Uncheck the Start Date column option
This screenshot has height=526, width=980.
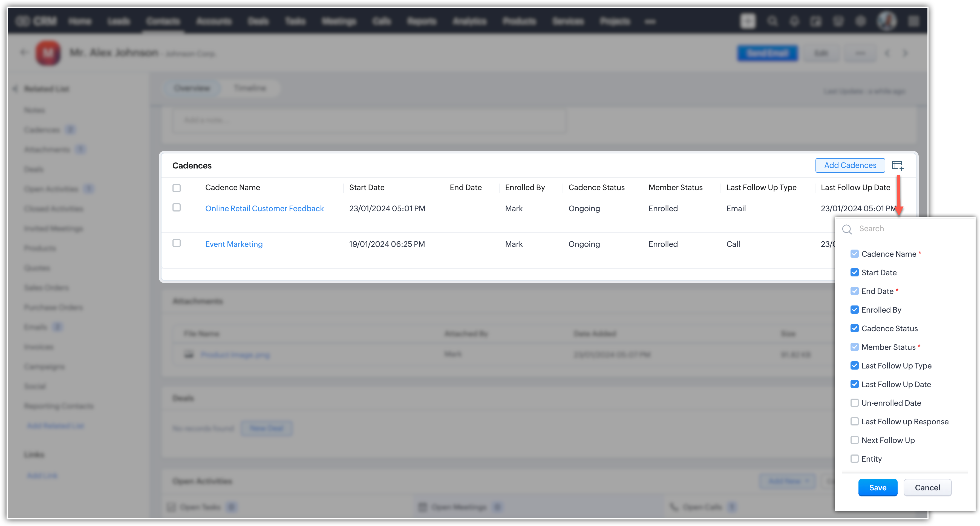854,273
